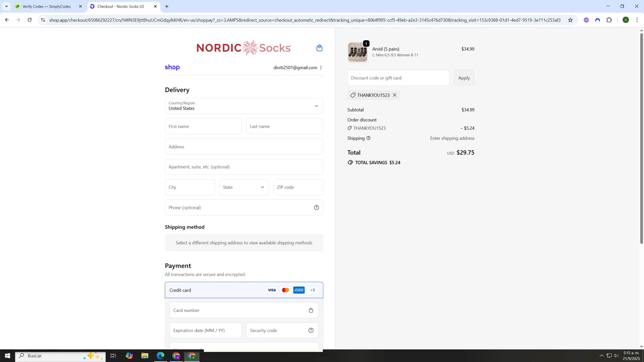Click the Address field
This screenshot has height=362, width=644.
(x=244, y=147)
